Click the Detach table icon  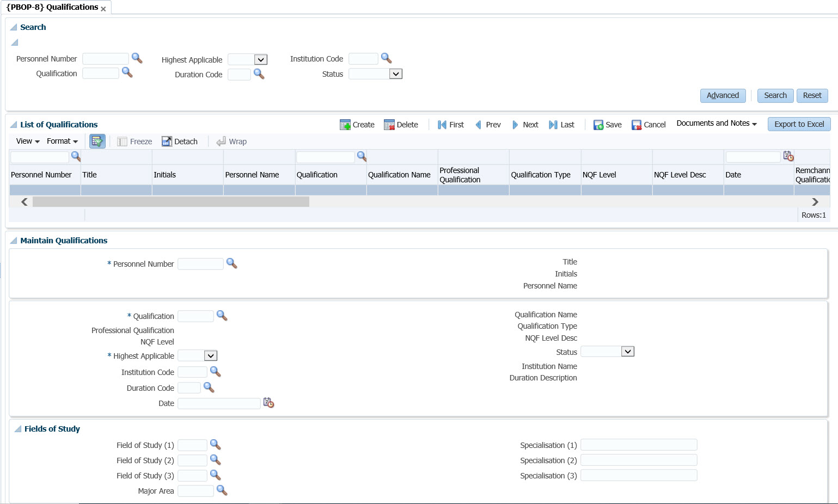(167, 142)
